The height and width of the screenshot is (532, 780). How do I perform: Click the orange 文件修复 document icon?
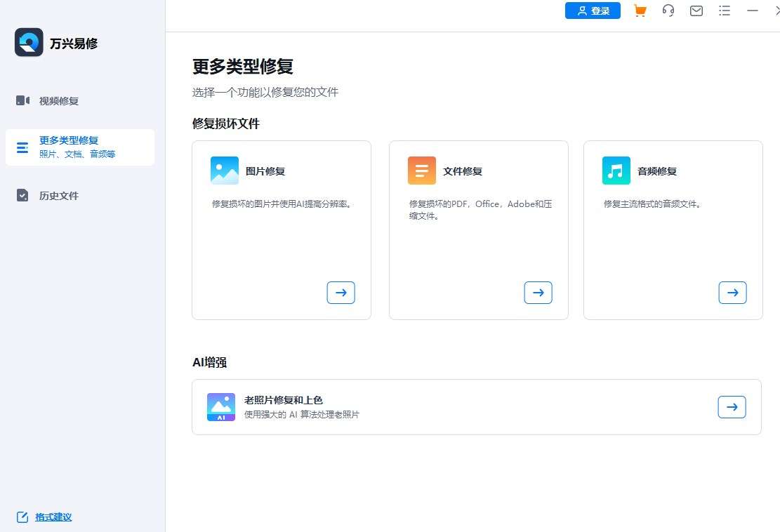tap(422, 171)
